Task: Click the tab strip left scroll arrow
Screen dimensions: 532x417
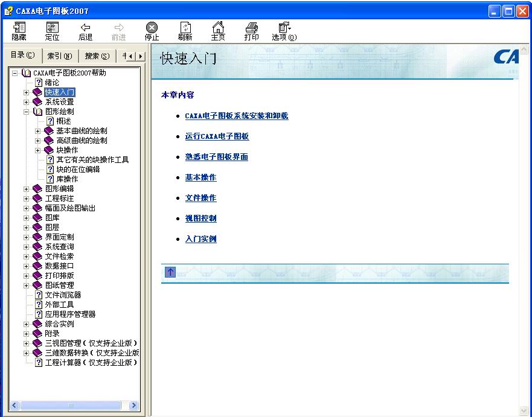Action: click(x=131, y=56)
